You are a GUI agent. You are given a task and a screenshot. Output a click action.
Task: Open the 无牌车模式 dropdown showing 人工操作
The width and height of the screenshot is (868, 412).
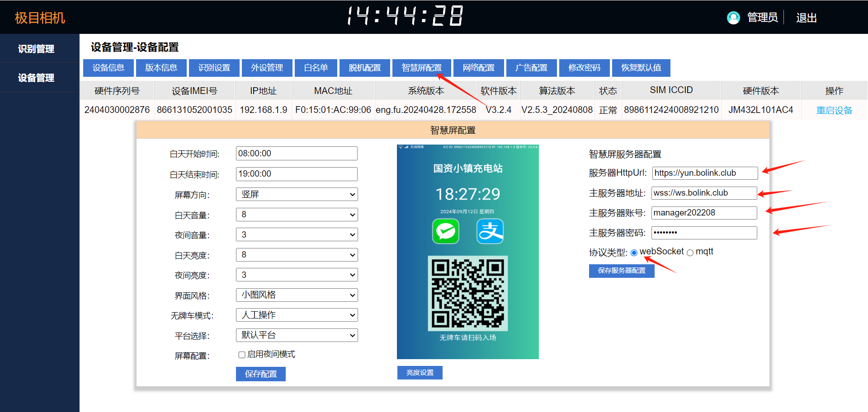pyautogui.click(x=297, y=315)
